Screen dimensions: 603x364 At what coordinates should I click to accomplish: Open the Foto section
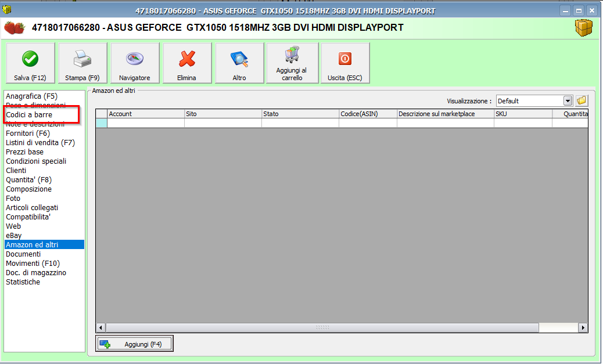(13, 199)
